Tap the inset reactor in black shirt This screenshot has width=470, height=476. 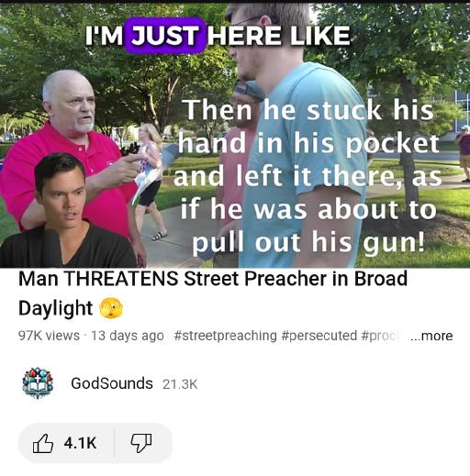coord(66,211)
